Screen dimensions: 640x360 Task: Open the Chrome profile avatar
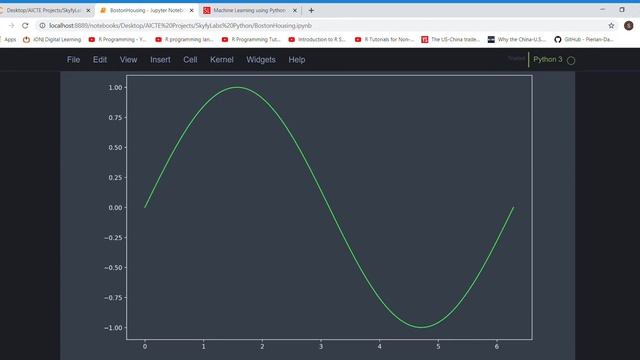pos(629,26)
